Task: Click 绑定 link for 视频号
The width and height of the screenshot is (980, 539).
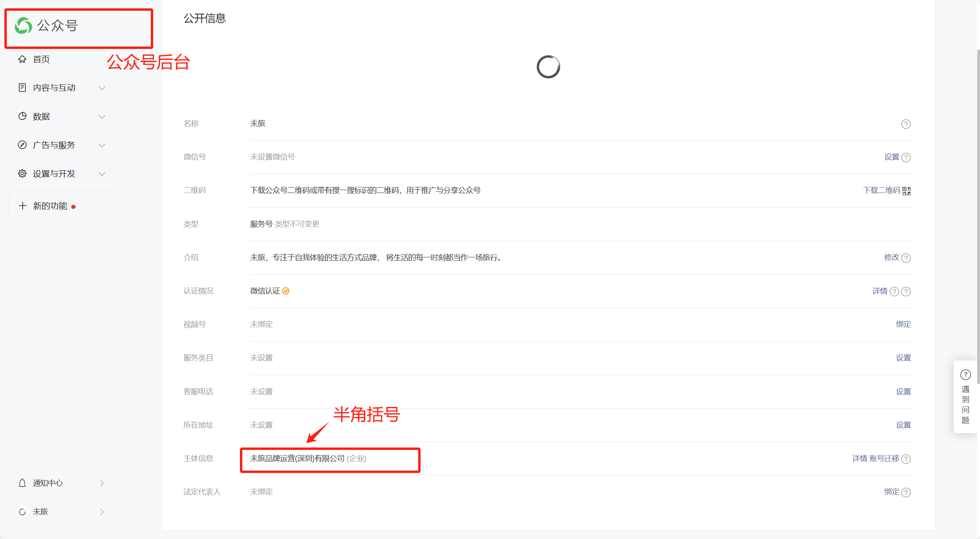Action: coord(903,324)
